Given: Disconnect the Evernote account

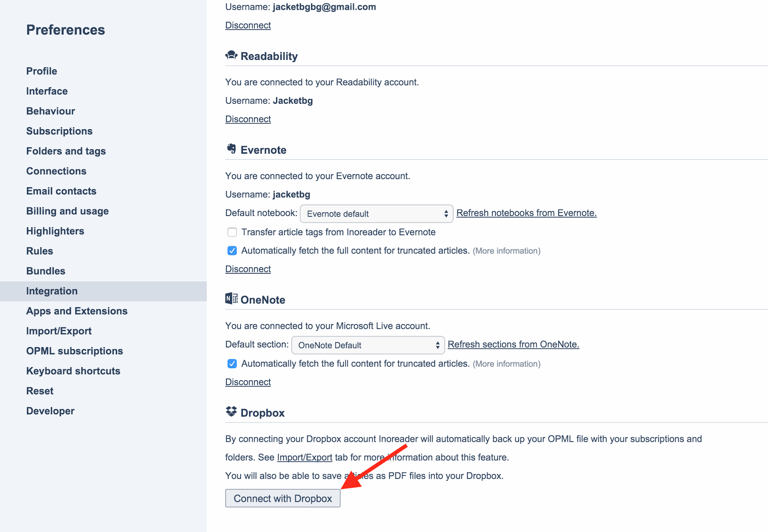Looking at the screenshot, I should coord(248,269).
